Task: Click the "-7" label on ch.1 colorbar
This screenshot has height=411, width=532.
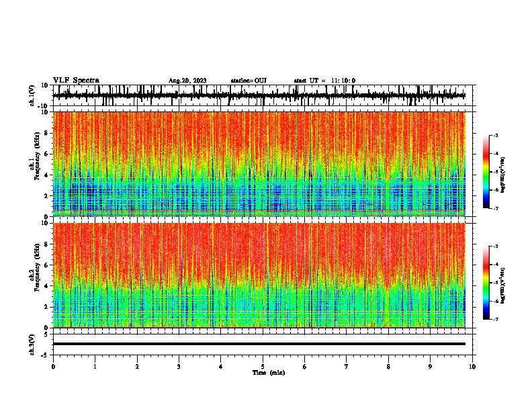Action: click(x=495, y=208)
